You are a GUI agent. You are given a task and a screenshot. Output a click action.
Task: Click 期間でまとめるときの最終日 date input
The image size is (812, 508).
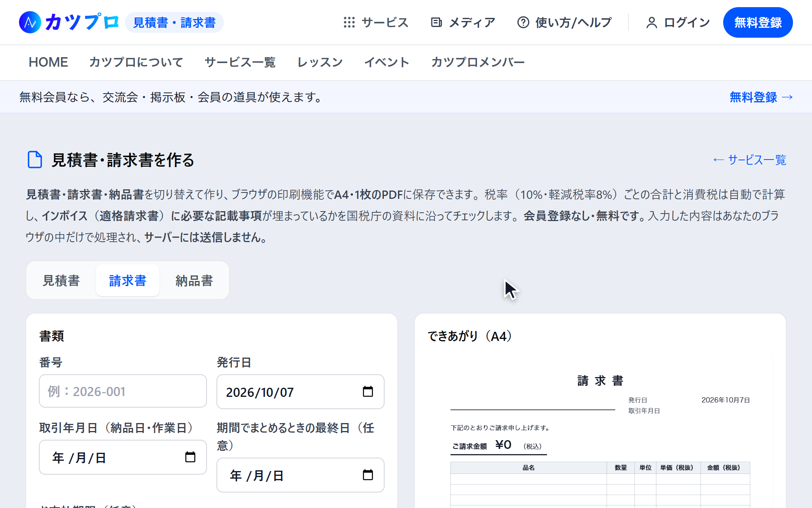[x=301, y=475]
